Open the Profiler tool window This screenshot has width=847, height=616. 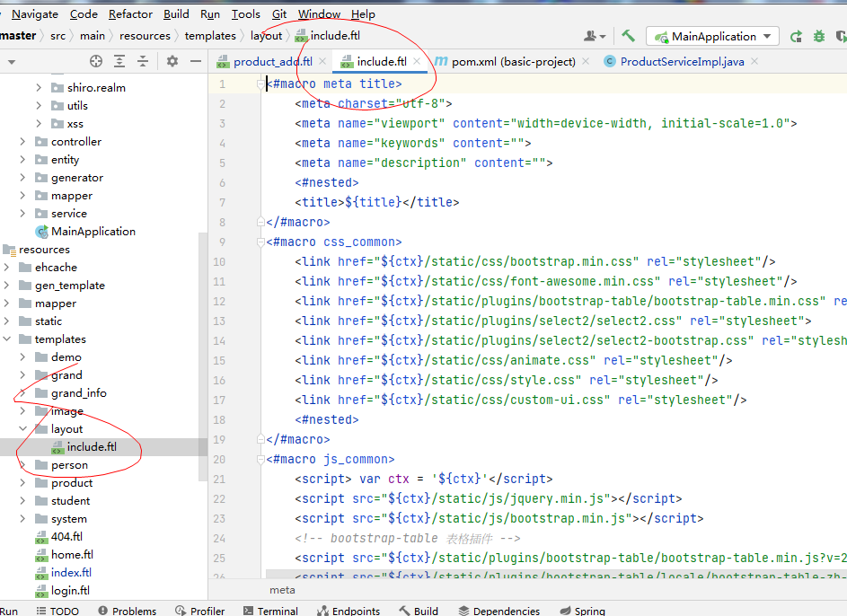click(200, 611)
